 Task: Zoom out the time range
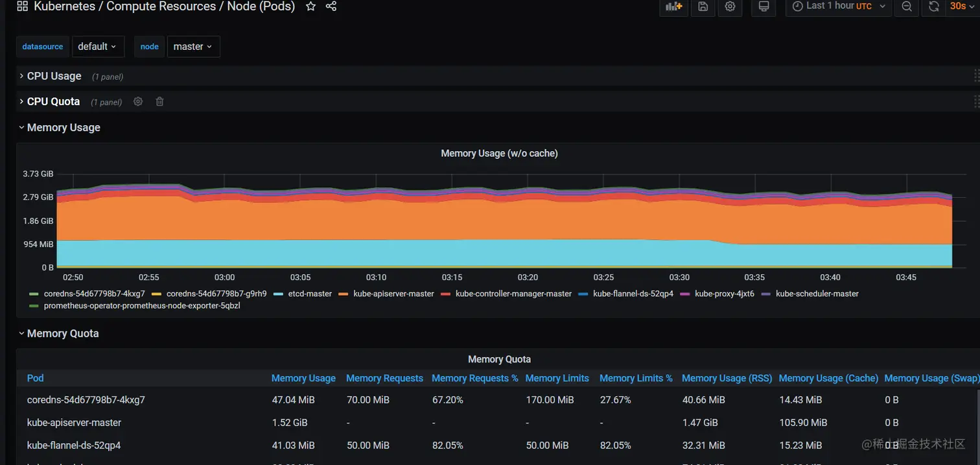click(906, 7)
